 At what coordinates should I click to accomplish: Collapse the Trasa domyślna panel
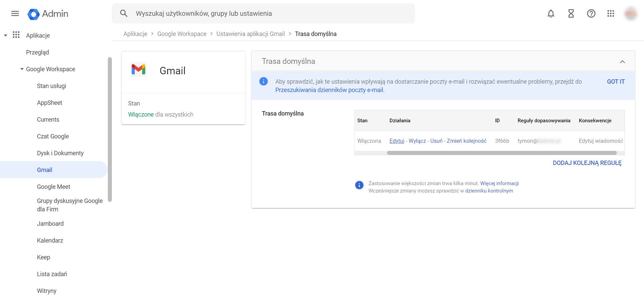tap(622, 61)
